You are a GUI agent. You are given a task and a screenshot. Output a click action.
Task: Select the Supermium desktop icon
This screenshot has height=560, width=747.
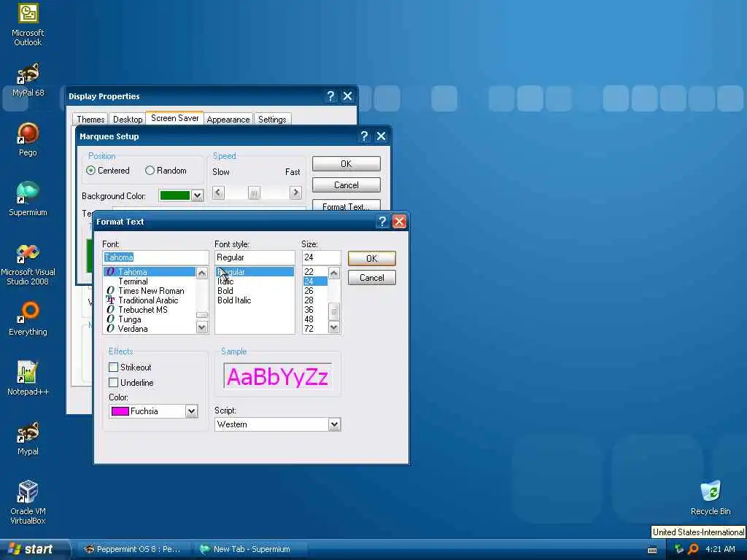tap(28, 200)
